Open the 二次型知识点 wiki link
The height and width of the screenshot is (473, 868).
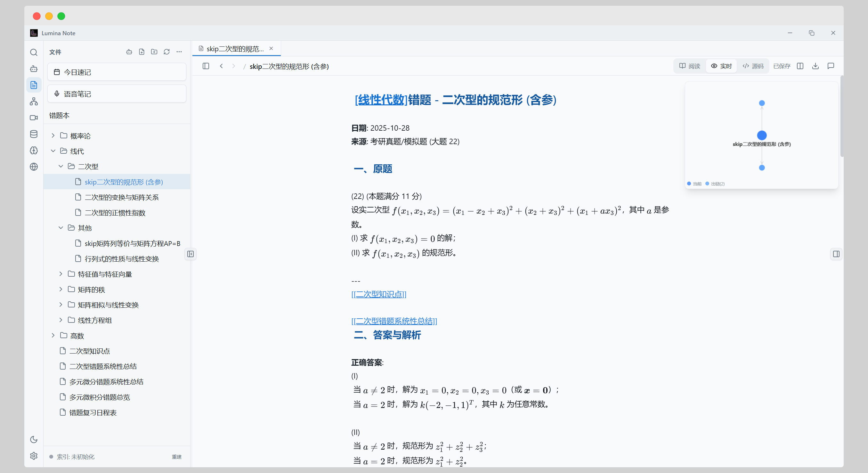click(379, 294)
